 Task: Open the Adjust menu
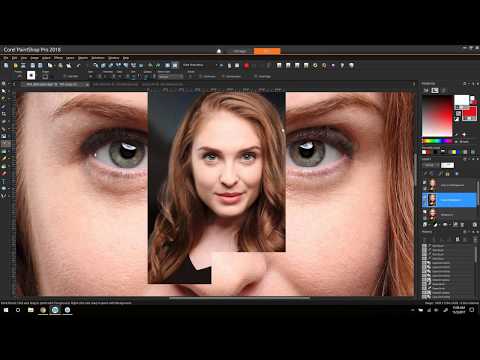coord(46,58)
